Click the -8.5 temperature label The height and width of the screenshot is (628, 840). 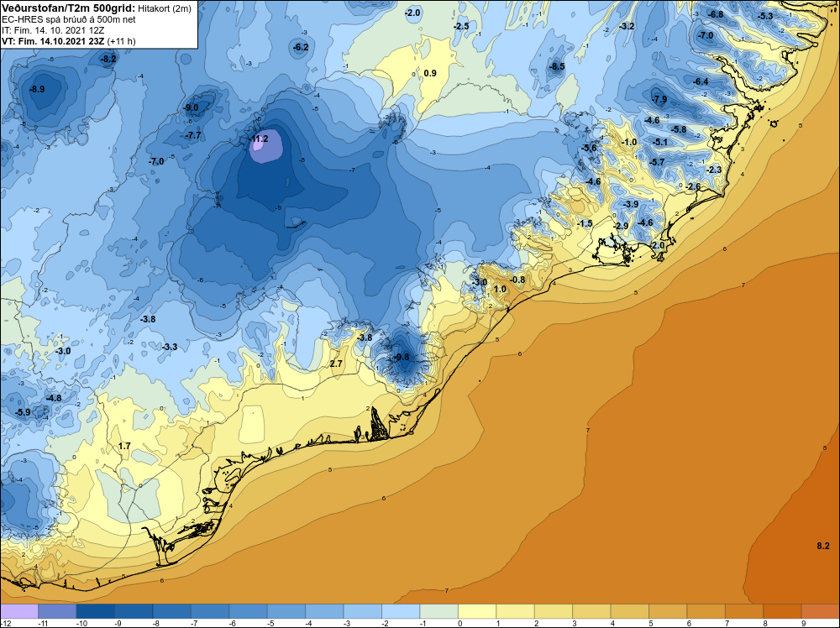pyautogui.click(x=557, y=66)
